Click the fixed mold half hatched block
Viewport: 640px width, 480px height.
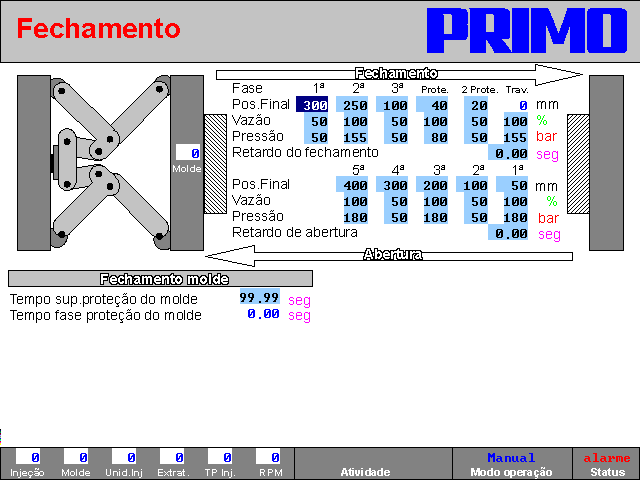578,164
